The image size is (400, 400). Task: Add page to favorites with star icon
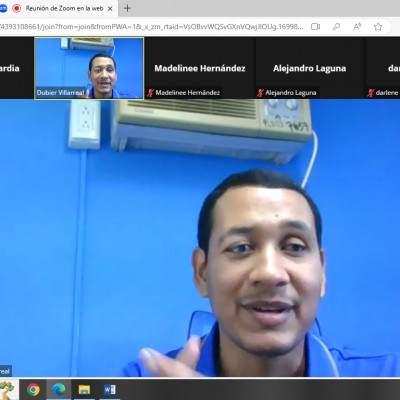(x=378, y=27)
